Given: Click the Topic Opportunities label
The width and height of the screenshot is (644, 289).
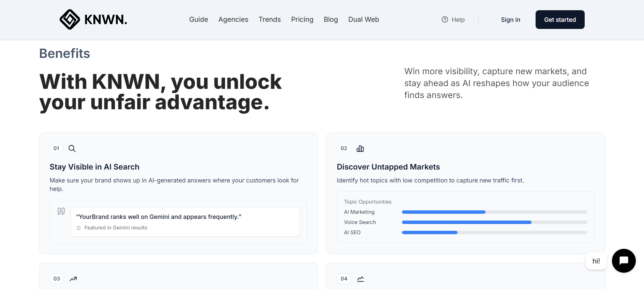Looking at the screenshot, I should pos(368,202).
